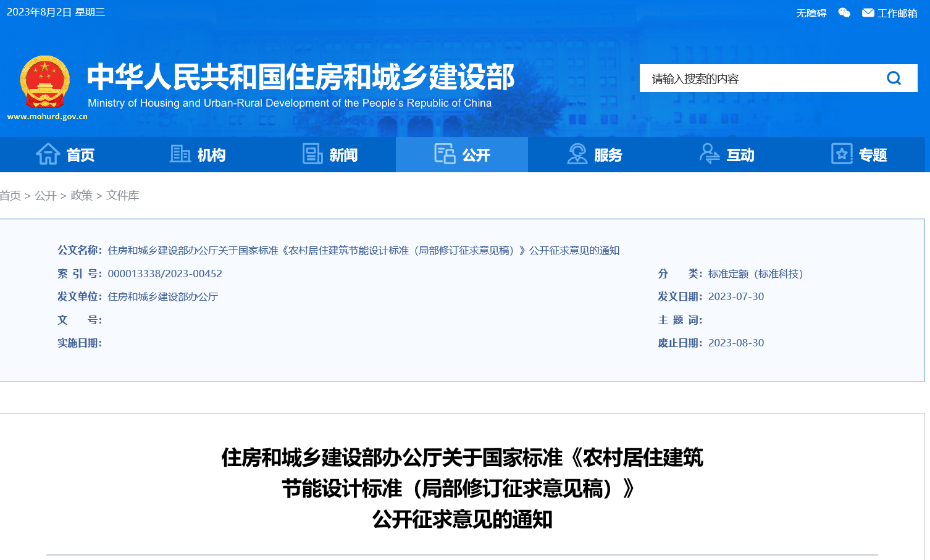Click the 废止日期 field label
This screenshot has width=930, height=560.
click(x=681, y=343)
